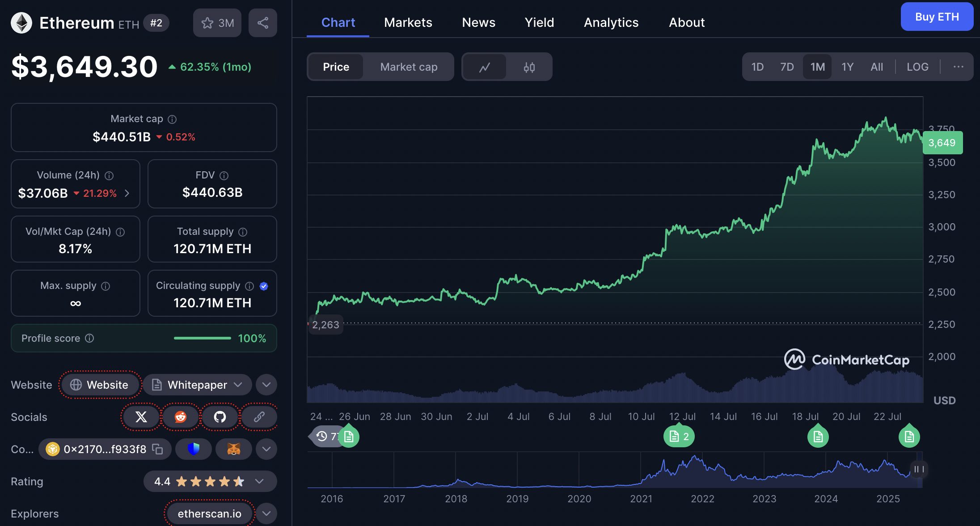Expand more explorers chevron
This screenshot has height=526, width=980.
coord(266,513)
